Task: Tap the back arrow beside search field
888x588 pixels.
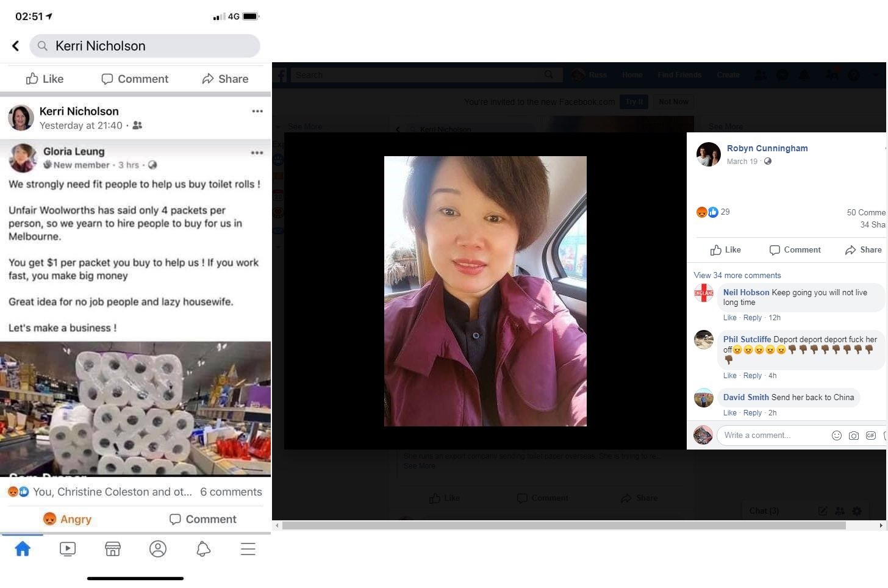Action: 16,46
